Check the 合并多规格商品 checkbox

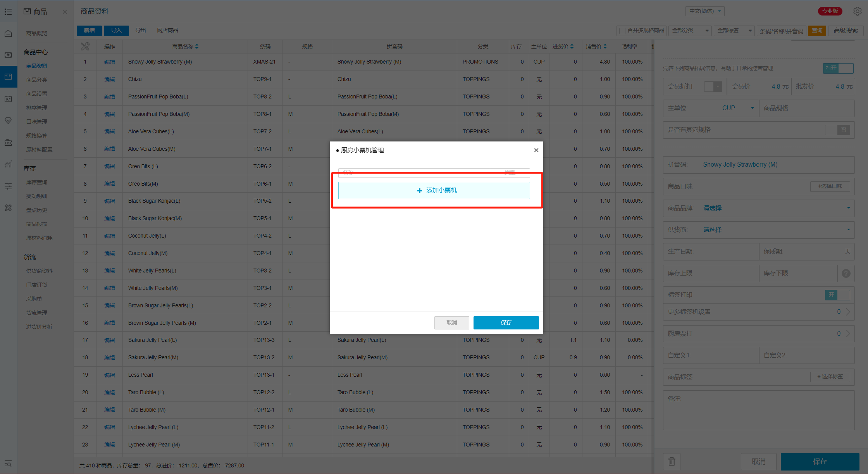(x=622, y=31)
